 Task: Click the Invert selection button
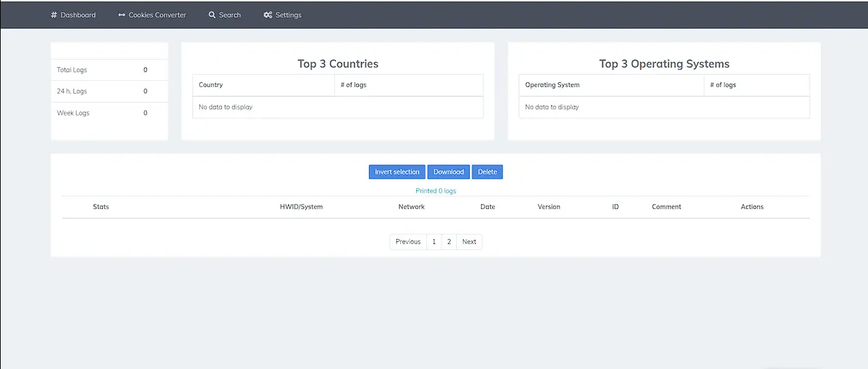tap(397, 172)
